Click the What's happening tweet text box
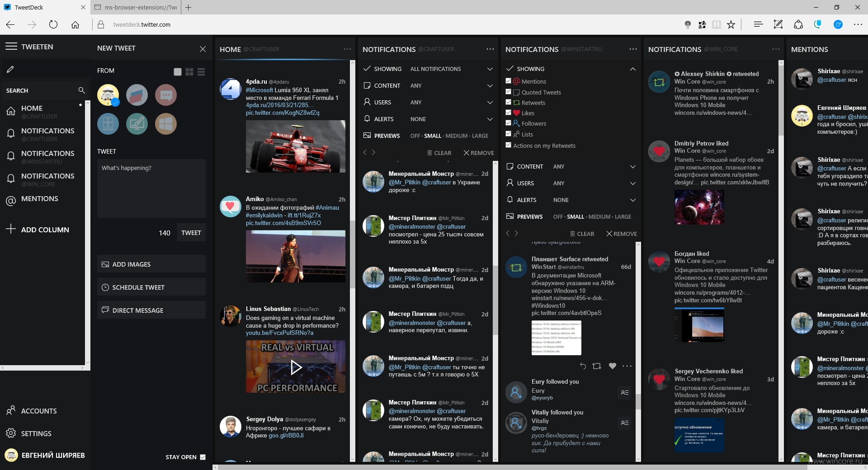The width and height of the screenshot is (868, 470). (x=151, y=189)
